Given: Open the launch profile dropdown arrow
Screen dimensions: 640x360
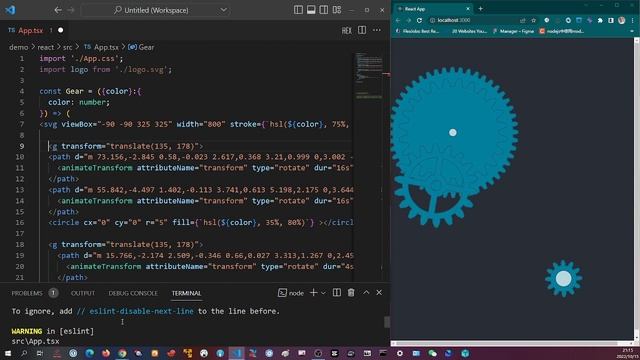Looking at the screenshot, I should pyautogui.click(x=323, y=293).
